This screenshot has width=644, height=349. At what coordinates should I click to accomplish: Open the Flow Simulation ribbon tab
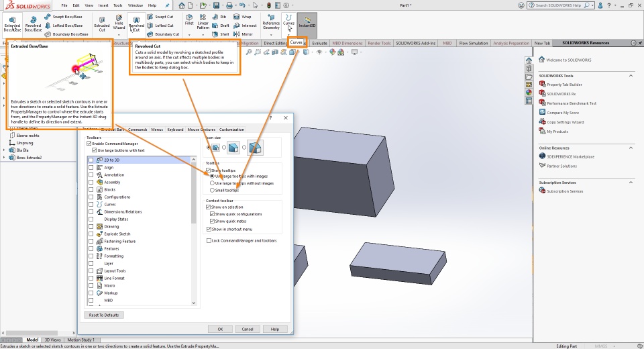[x=473, y=43]
